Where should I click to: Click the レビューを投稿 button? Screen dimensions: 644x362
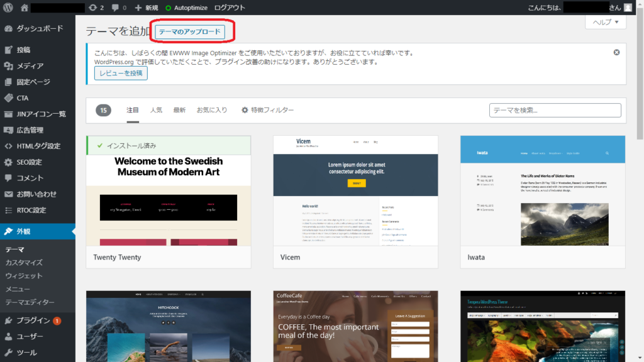point(121,73)
